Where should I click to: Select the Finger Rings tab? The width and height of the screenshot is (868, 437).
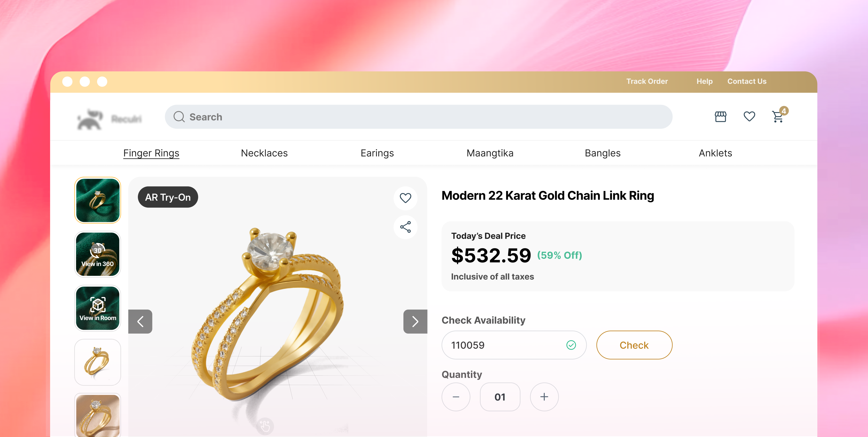[x=151, y=153]
